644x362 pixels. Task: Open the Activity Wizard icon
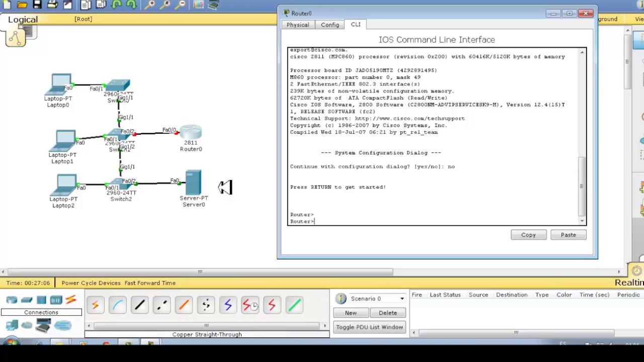pos(68,5)
